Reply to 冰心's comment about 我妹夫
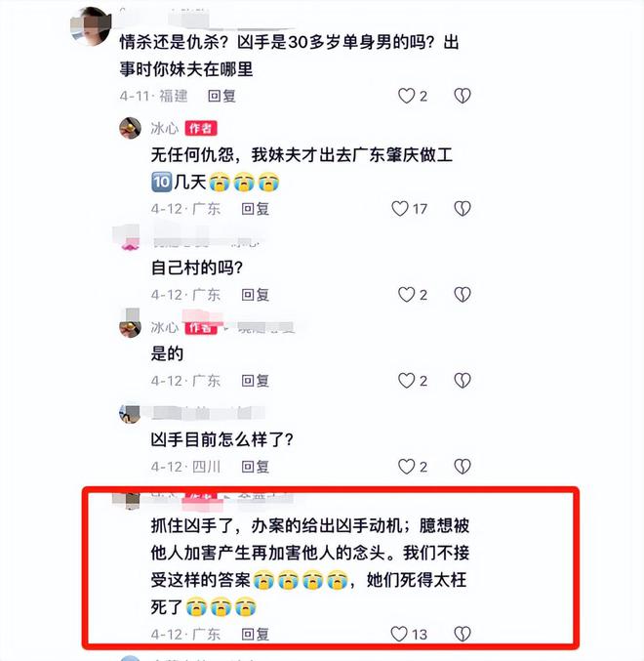This screenshot has height=661, width=644. pyautogui.click(x=256, y=209)
